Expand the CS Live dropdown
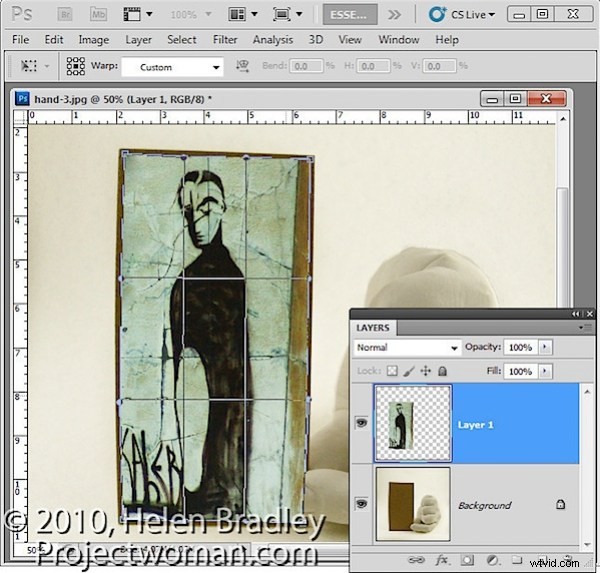This screenshot has height=573, width=600. [x=491, y=15]
